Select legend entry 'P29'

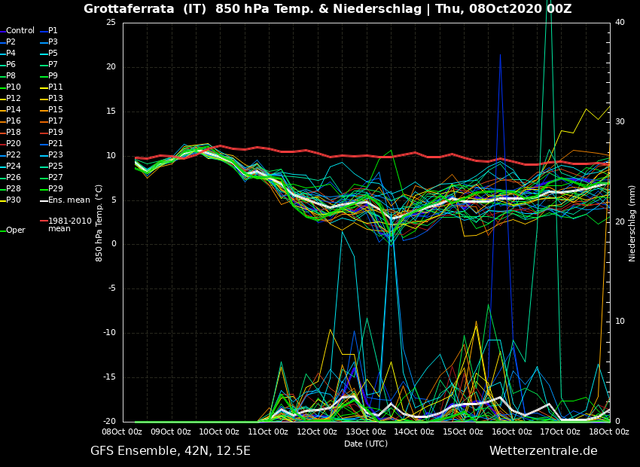pyautogui.click(x=51, y=189)
